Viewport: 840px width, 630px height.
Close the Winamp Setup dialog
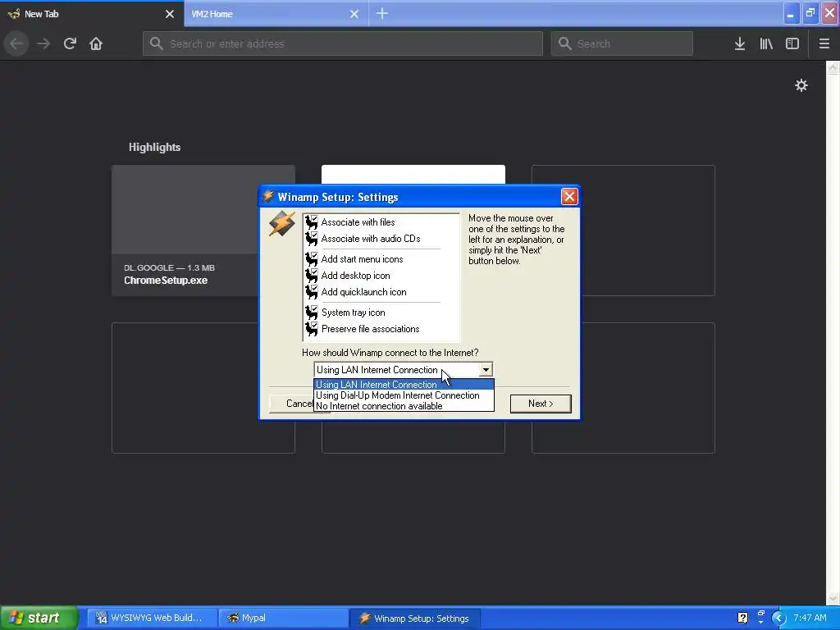click(569, 197)
